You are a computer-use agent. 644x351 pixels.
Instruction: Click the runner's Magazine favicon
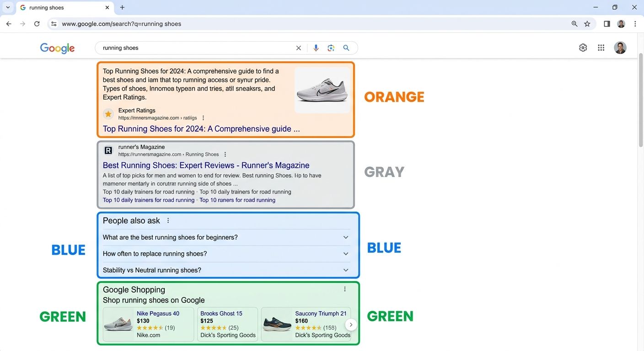click(108, 150)
